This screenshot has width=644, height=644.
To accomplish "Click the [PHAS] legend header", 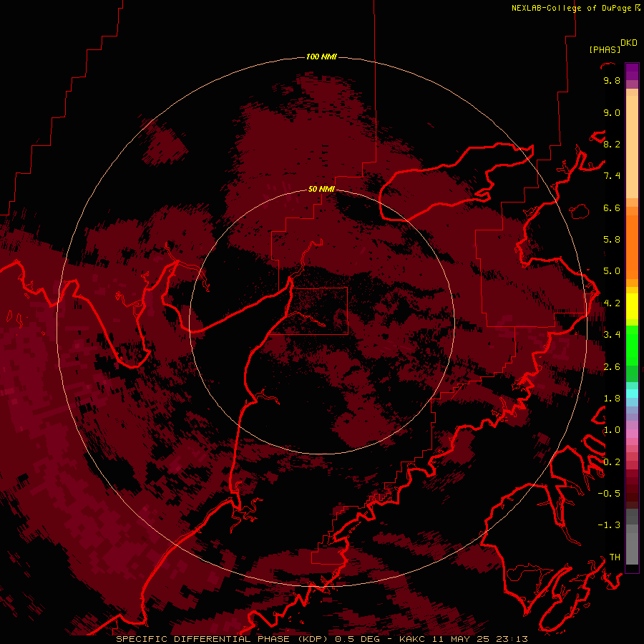I will click(605, 49).
